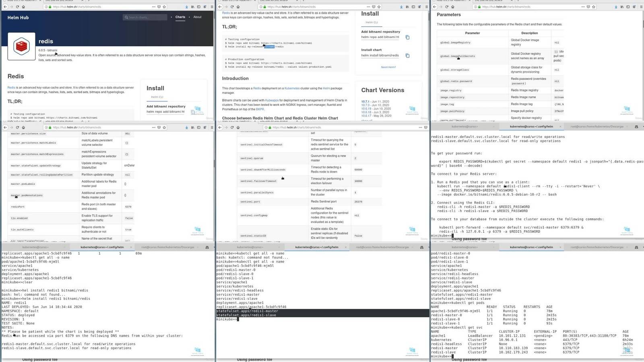This screenshot has height=362, width=644.
Task: Save to Pocket in the TL;DR browser window
Action: 374,7
